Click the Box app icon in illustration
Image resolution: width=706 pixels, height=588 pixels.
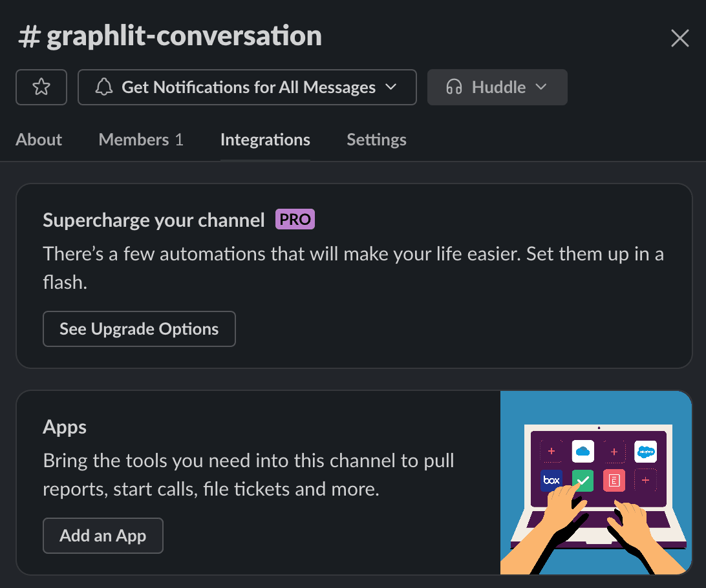(x=551, y=481)
